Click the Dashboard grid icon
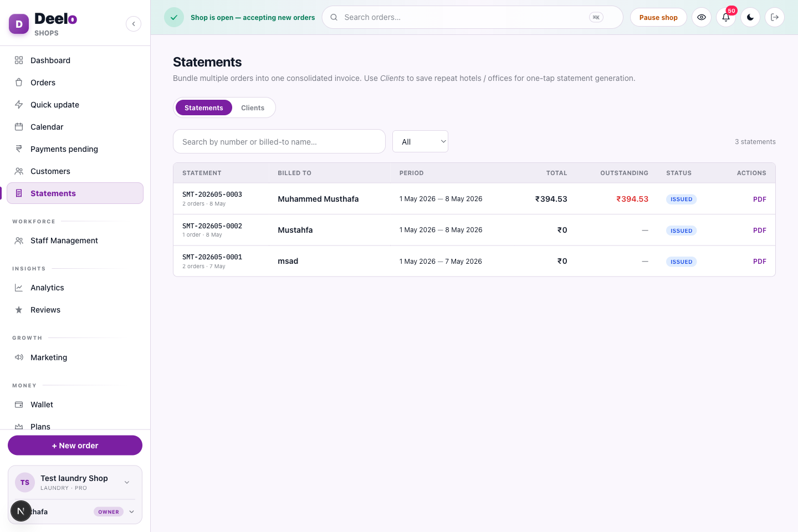The width and height of the screenshot is (798, 532). [x=19, y=60]
